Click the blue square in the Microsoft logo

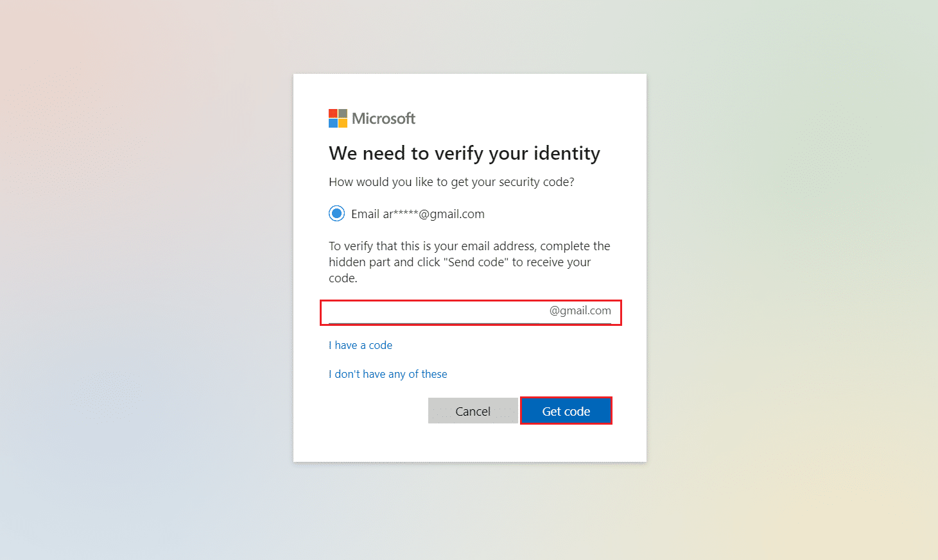point(333,123)
